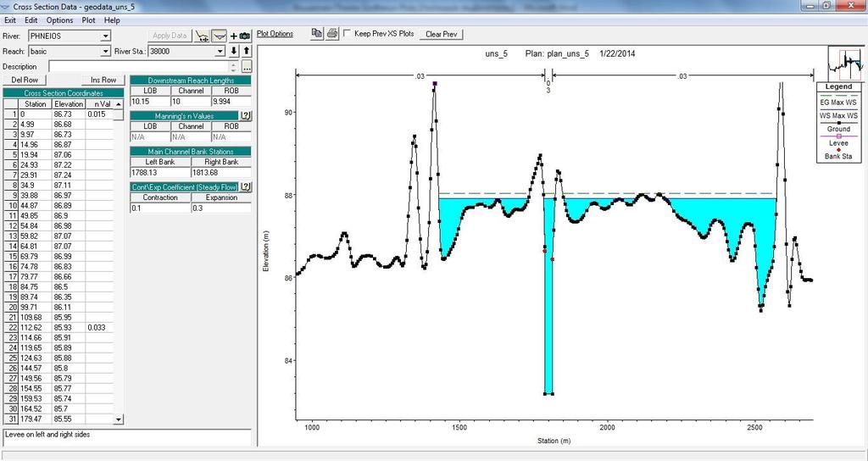The width and height of the screenshot is (868, 461).
Task: Click the plot overview thumbnail
Action: tap(846, 64)
